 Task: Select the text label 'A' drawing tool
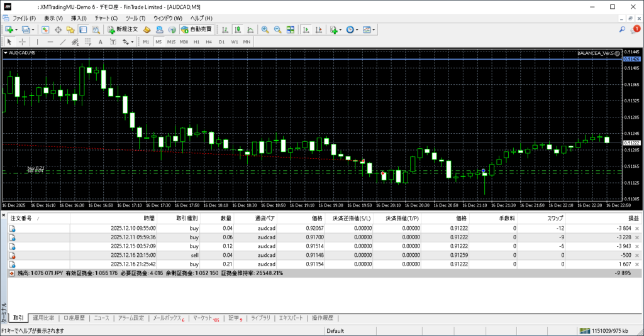(101, 42)
